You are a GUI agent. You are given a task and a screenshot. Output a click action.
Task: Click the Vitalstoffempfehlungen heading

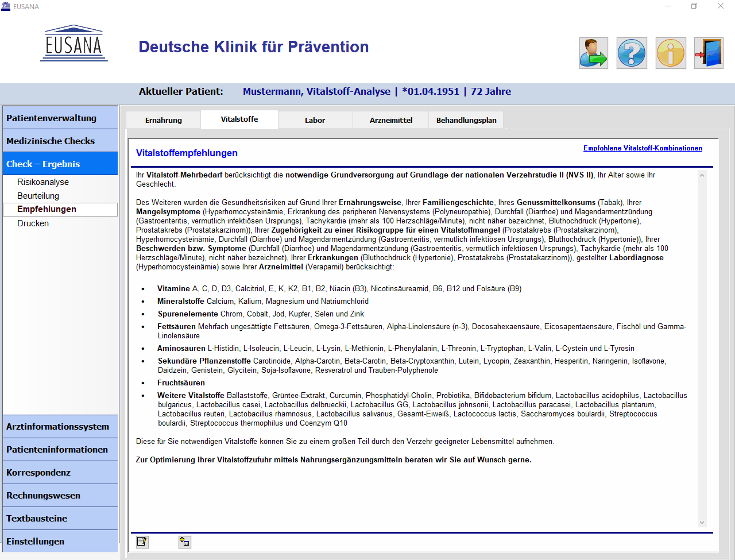pyautogui.click(x=187, y=153)
